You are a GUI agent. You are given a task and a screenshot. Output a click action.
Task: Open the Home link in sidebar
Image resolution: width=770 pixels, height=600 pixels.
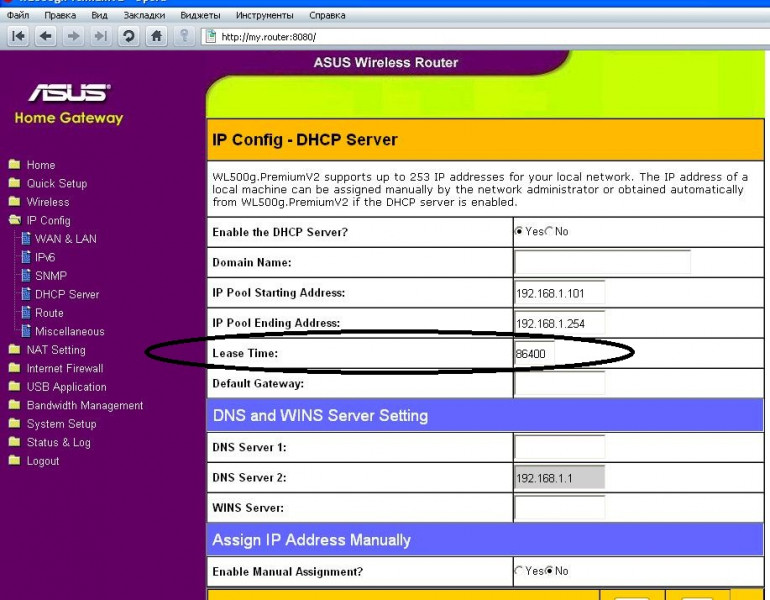tap(41, 165)
